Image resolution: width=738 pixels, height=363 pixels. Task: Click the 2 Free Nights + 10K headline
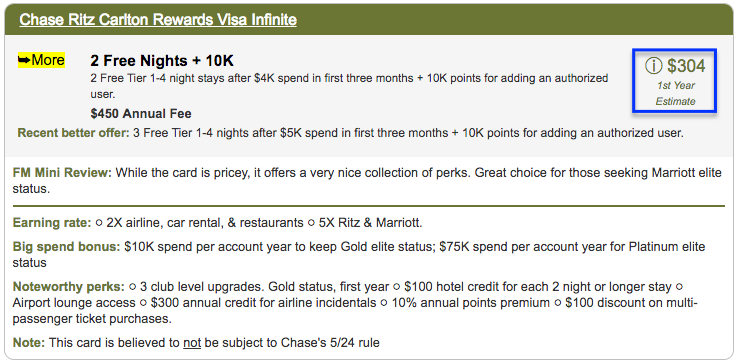point(162,61)
